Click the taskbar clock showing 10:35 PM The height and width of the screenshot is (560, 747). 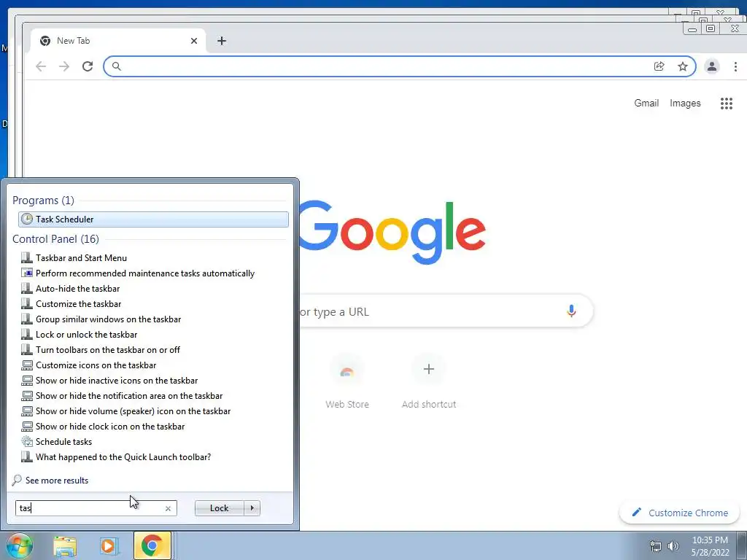click(710, 546)
